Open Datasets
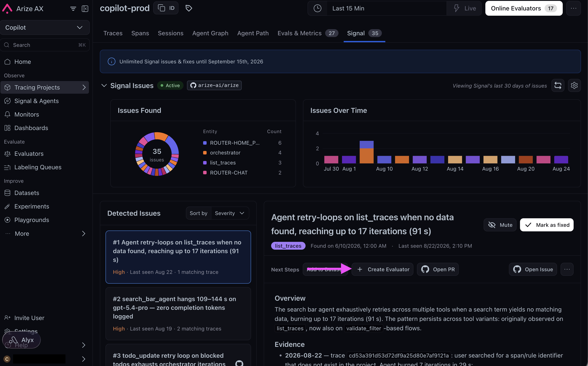Image resolution: width=588 pixels, height=366 pixels. click(27, 193)
